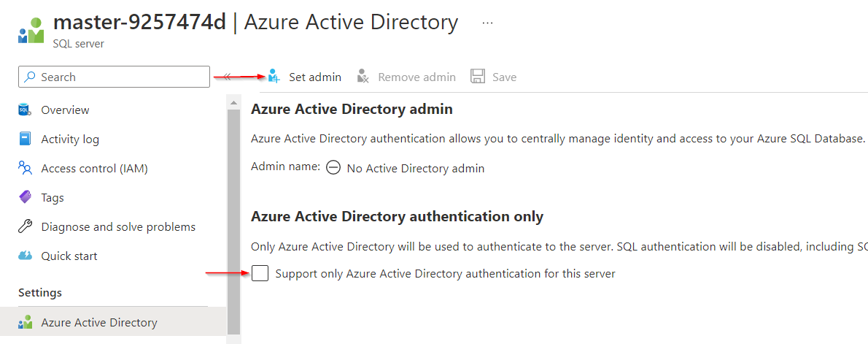Viewport: 868px width, 344px height.
Task: Click the Settings section header
Action: (40, 292)
